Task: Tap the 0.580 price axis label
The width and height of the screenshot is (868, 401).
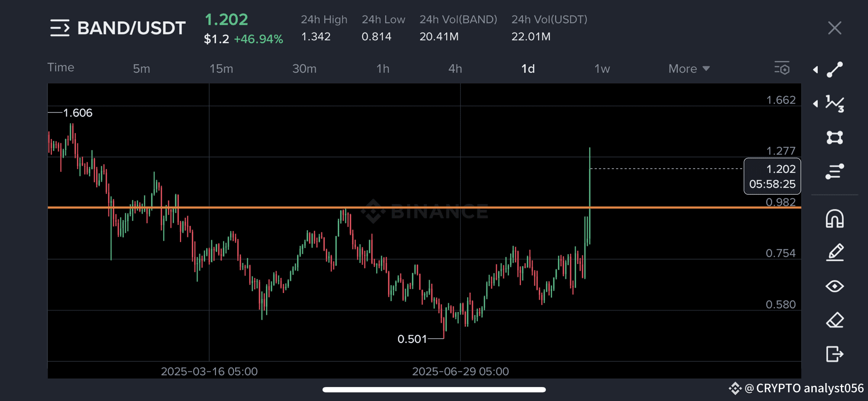Action: coord(780,305)
